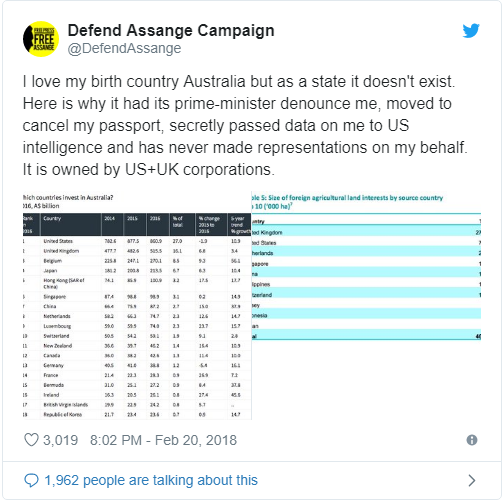The image size is (502, 500).
Task: Open the Defend Assange Campaign display name
Action: click(171, 30)
